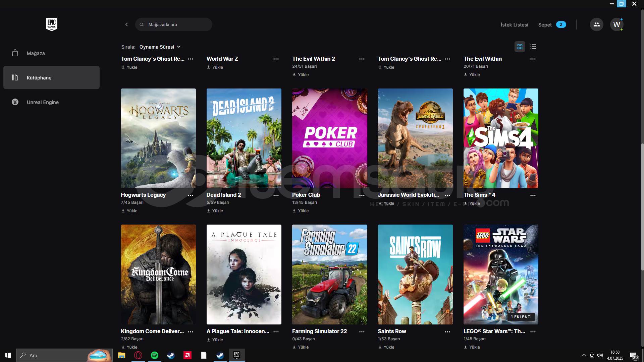Screen dimensions: 644x362
Task: Switch to list view layout
Action: click(x=533, y=47)
